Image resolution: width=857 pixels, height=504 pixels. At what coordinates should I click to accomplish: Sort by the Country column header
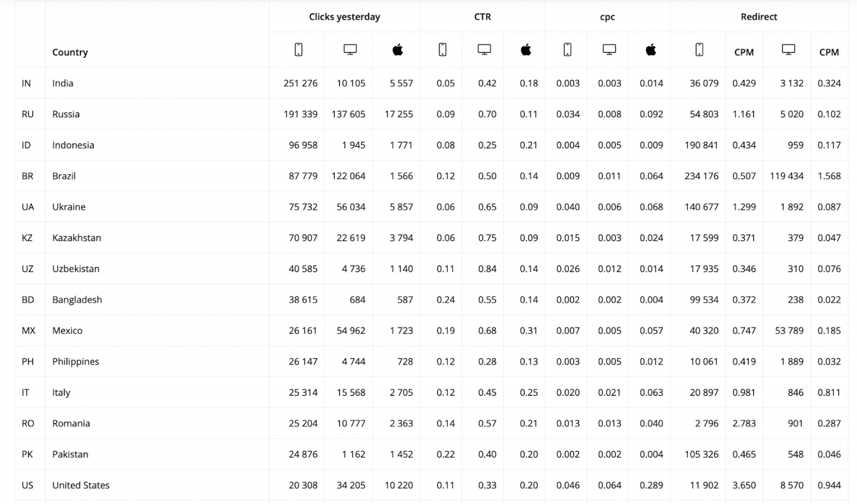coord(70,52)
